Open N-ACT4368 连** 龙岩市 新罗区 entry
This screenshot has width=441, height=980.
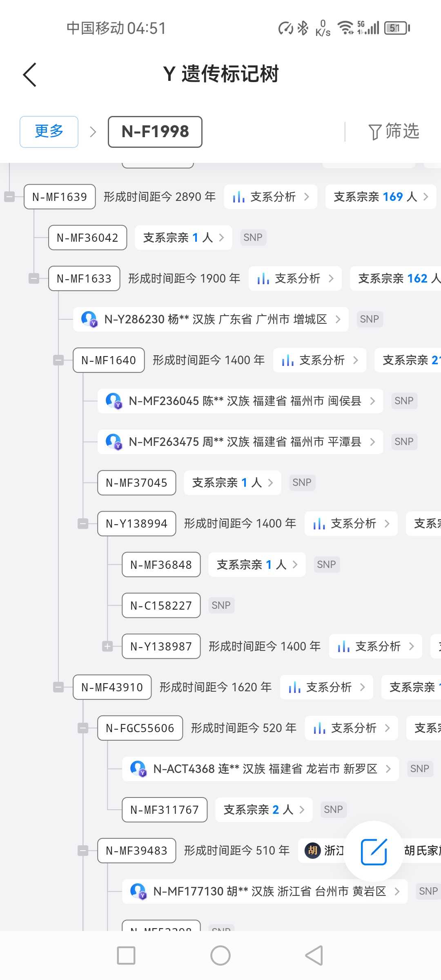(x=261, y=768)
